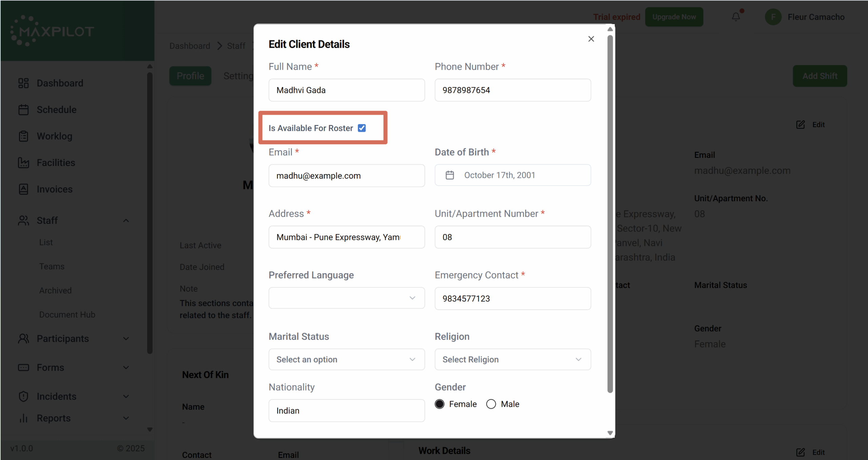Image resolution: width=868 pixels, height=460 pixels.
Task: Open the Archived staff submenu item
Action: (55, 290)
